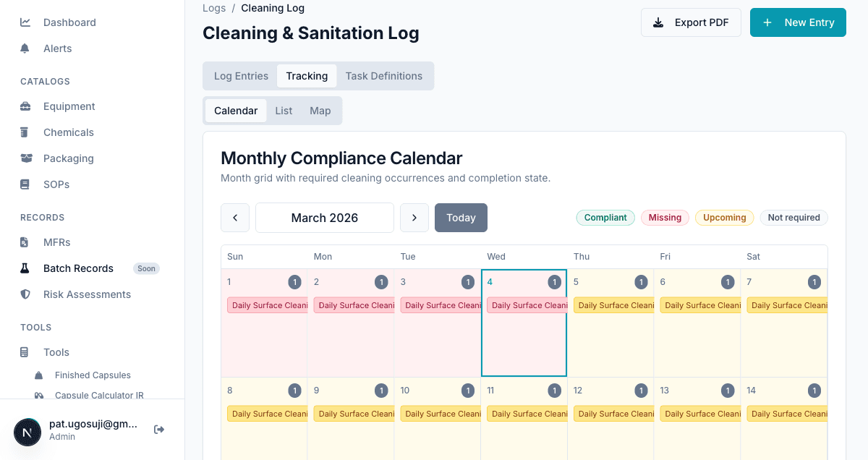Screen dimensions: 868x460
Task: Open Alerts from the sidebar bell icon
Action: click(26, 48)
